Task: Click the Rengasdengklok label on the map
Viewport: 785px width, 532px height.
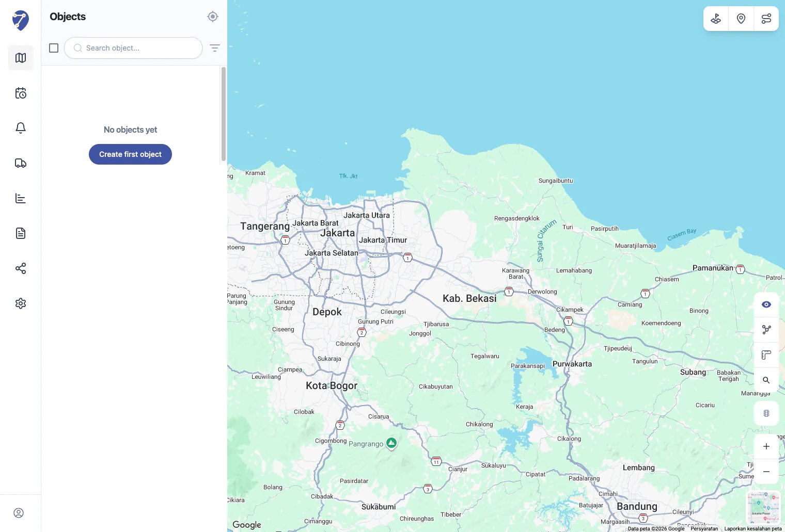Action: 517,218
